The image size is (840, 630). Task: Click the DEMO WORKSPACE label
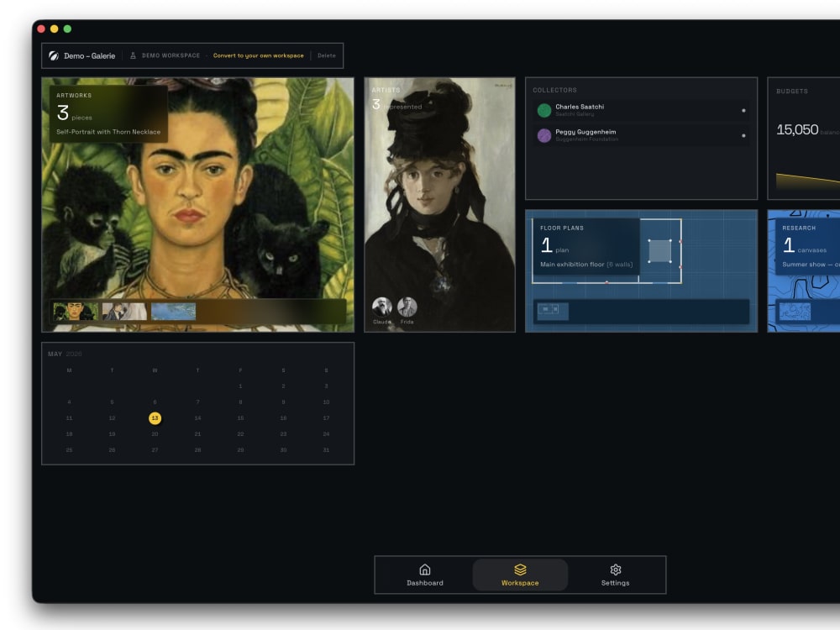[171, 55]
